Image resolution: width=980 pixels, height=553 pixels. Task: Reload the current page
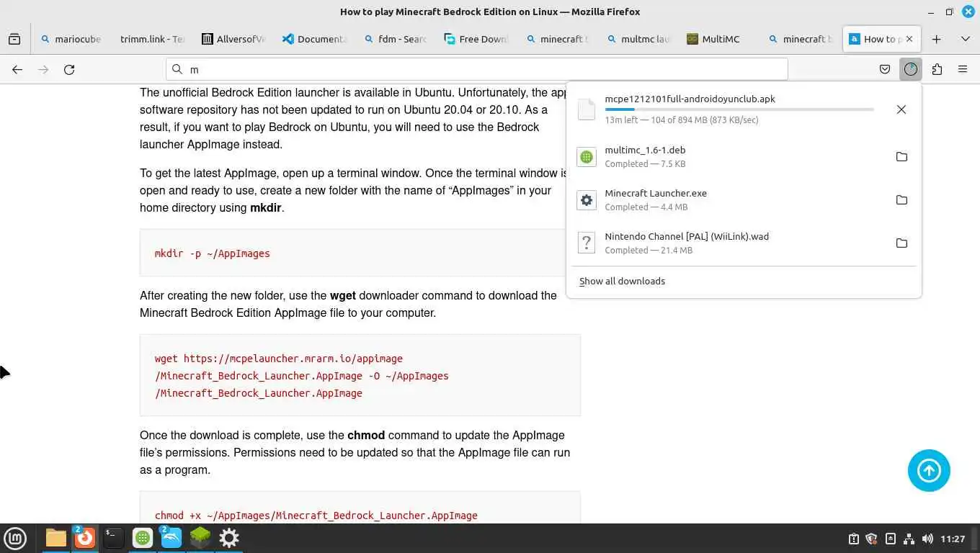pos(69,69)
